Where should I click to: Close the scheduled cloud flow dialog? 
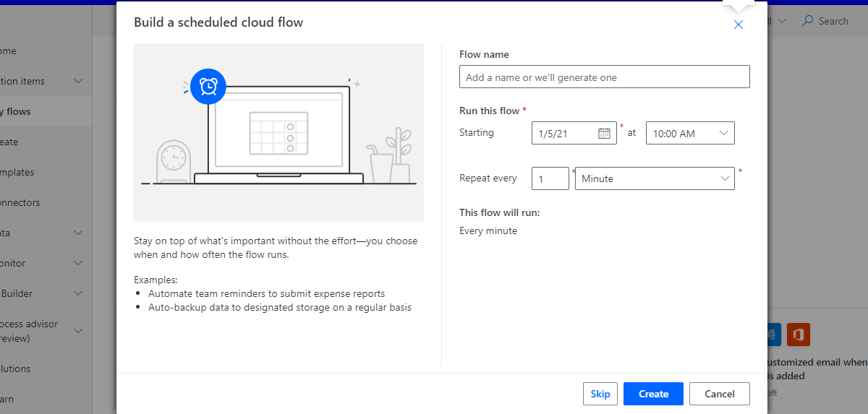point(738,25)
